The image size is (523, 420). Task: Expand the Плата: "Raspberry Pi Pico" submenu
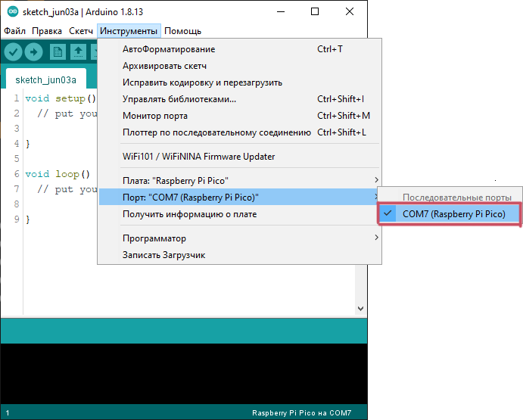tap(240, 180)
